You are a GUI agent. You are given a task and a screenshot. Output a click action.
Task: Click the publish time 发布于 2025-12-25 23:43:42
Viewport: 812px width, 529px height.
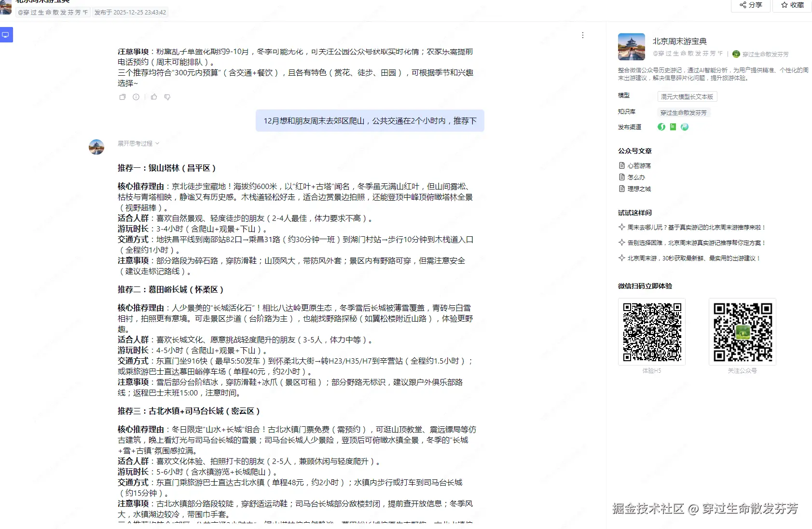pos(130,13)
